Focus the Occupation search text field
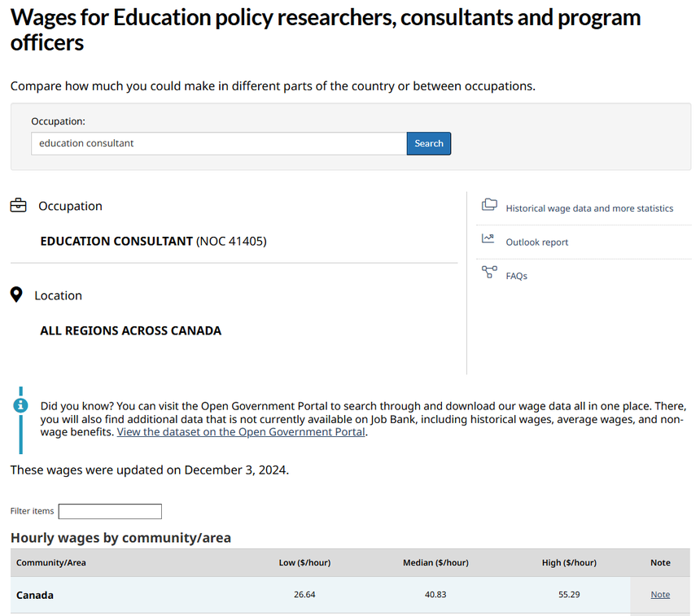Image resolution: width=700 pixels, height=616 pixels. click(x=219, y=143)
